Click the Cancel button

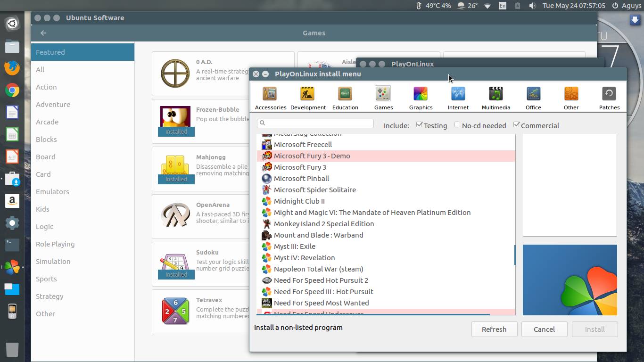tap(544, 329)
